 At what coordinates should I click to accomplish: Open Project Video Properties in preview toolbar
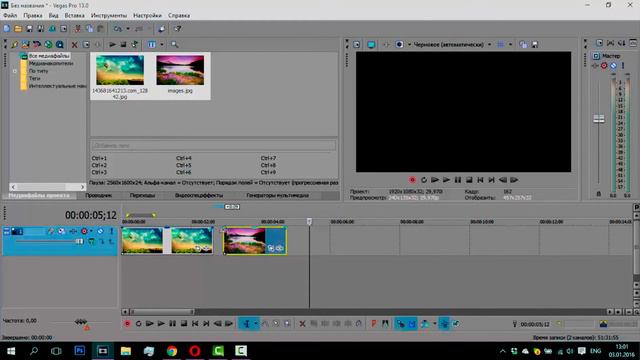(x=357, y=44)
